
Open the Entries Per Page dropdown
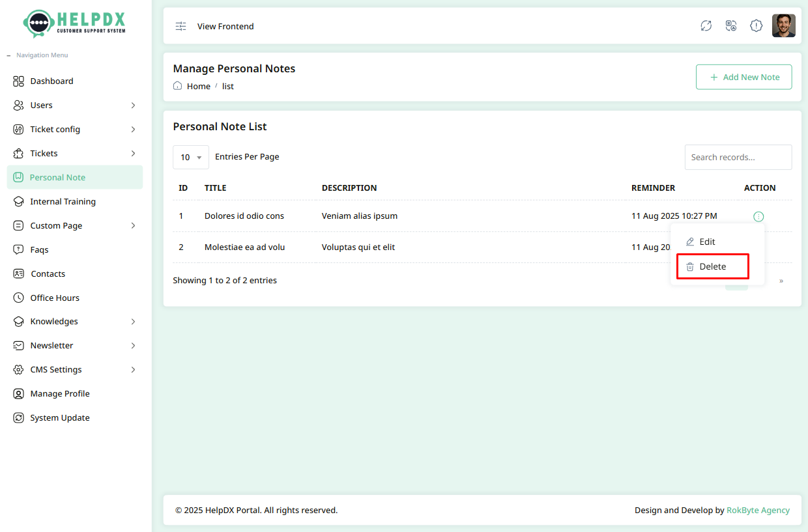pyautogui.click(x=190, y=158)
